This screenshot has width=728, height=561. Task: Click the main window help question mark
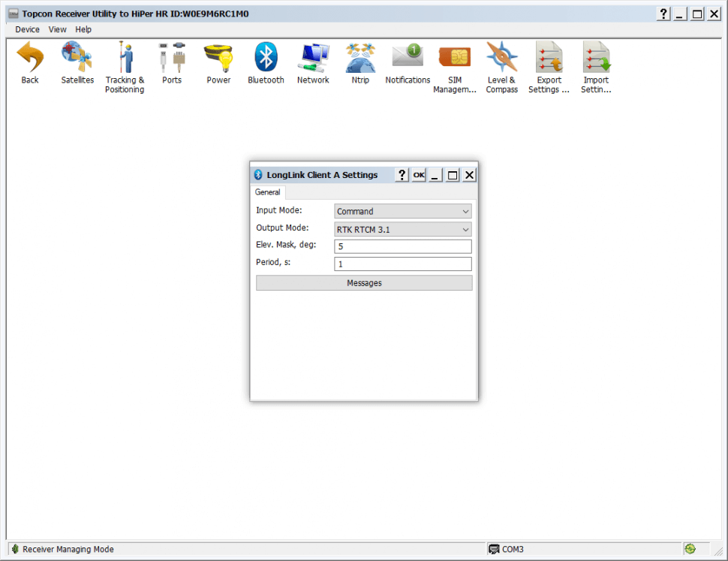[x=664, y=14]
